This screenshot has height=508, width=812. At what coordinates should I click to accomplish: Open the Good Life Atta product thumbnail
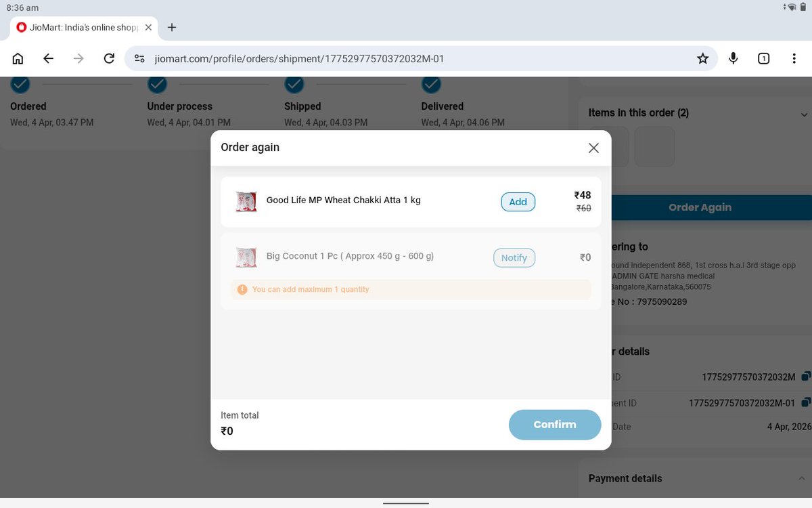[x=246, y=202]
